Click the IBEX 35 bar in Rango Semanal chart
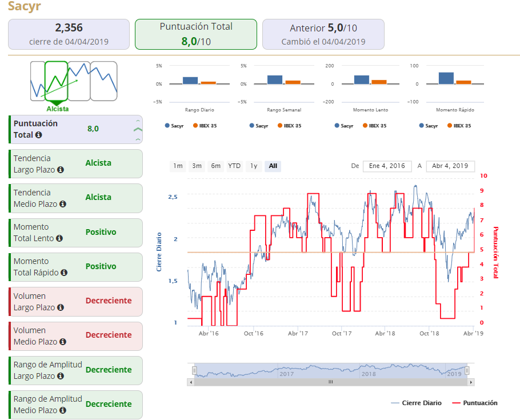 pos(293,82)
